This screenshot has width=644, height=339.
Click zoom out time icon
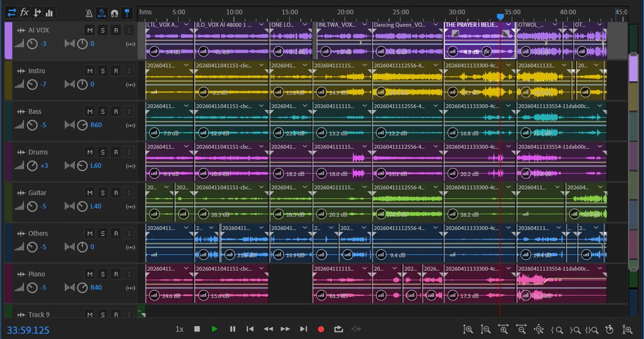521,329
